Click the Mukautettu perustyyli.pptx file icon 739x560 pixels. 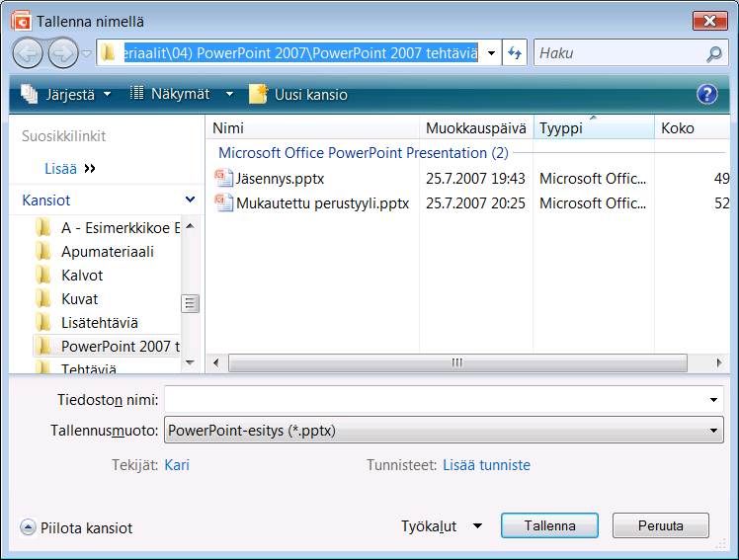pos(224,202)
